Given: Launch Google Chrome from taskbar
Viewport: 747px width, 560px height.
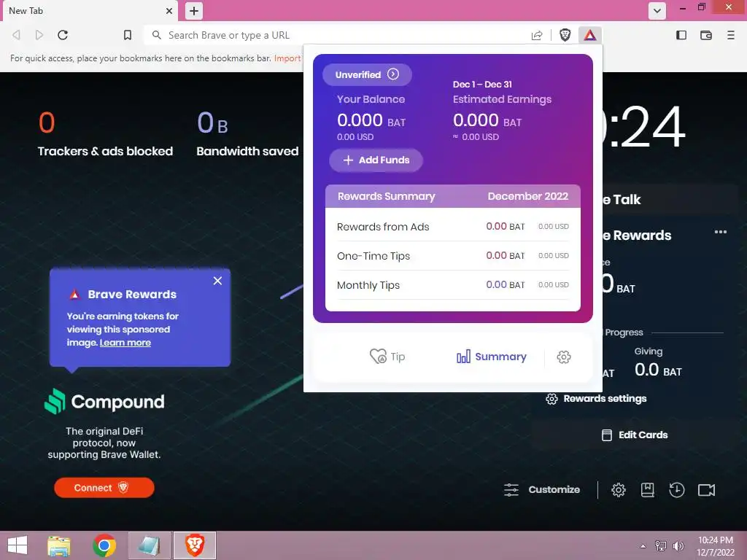Looking at the screenshot, I should click(104, 545).
